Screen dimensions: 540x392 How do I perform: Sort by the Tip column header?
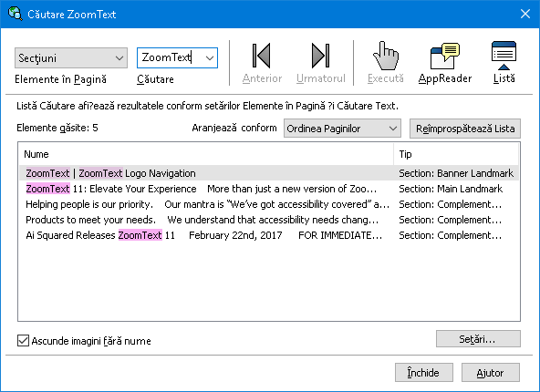[x=456, y=154]
